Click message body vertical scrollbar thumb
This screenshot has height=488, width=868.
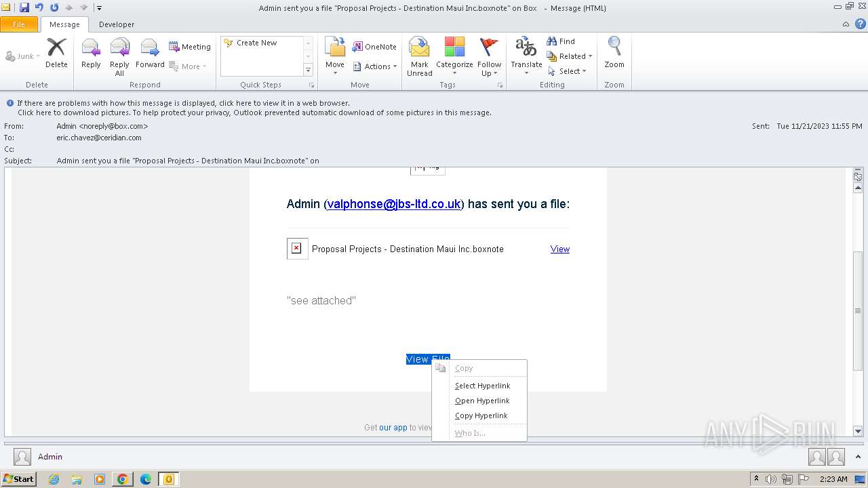(x=858, y=310)
